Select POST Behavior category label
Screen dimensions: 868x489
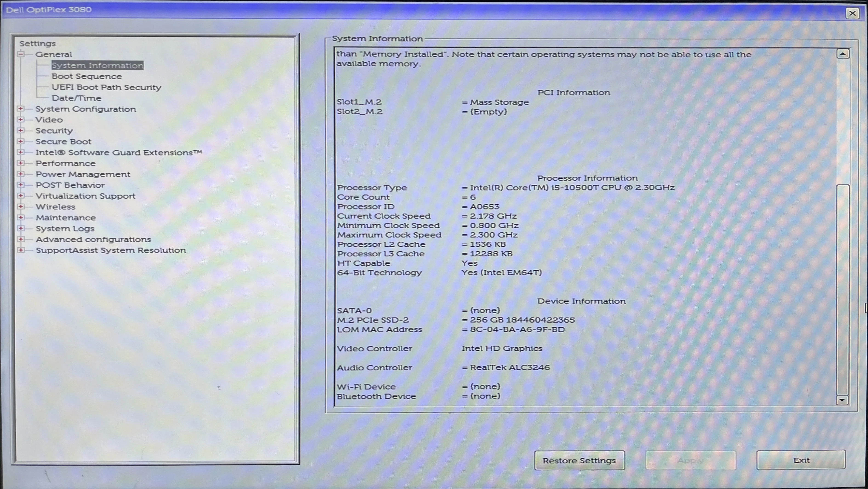click(70, 185)
